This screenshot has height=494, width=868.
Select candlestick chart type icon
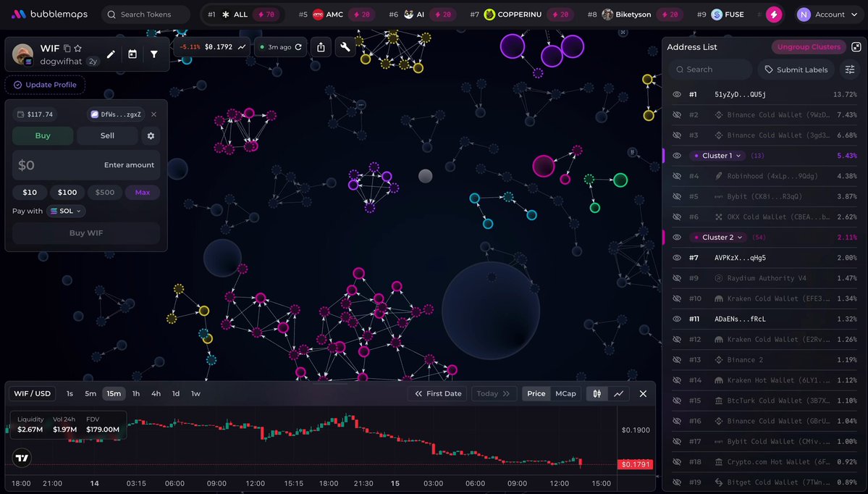pyautogui.click(x=597, y=394)
